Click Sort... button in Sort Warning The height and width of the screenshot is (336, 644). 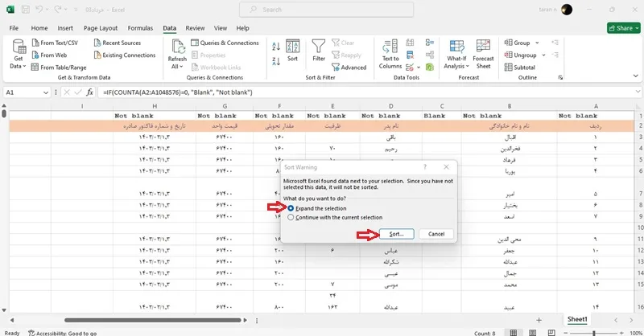pyautogui.click(x=396, y=234)
